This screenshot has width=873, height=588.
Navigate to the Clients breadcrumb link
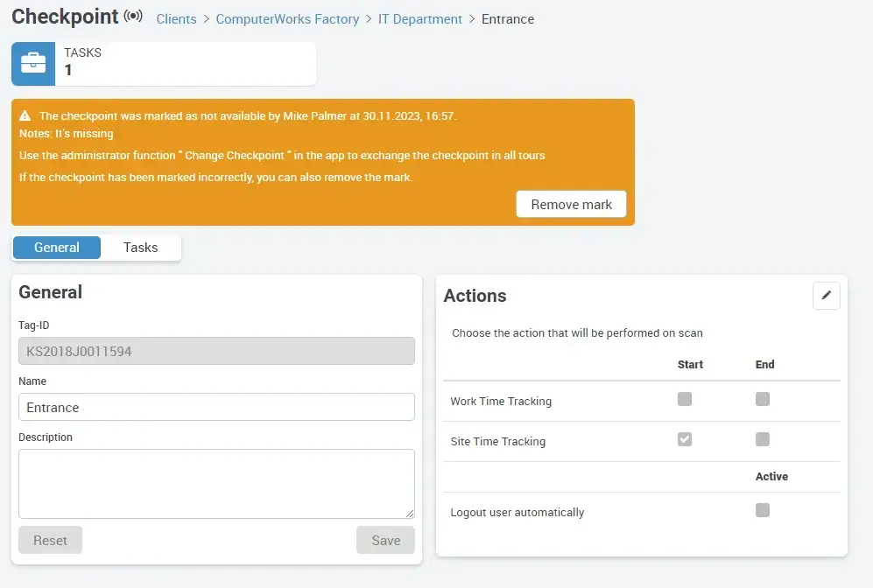176,18
